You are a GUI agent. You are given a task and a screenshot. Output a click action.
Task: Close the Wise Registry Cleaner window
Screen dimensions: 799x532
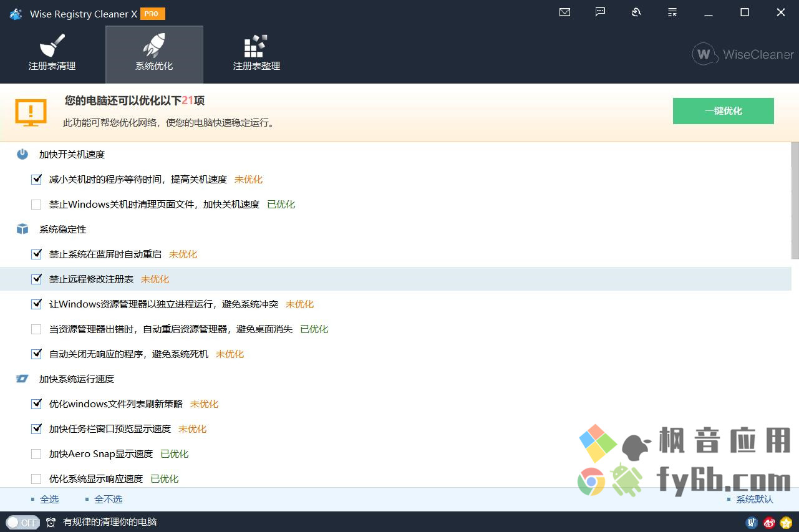click(780, 12)
